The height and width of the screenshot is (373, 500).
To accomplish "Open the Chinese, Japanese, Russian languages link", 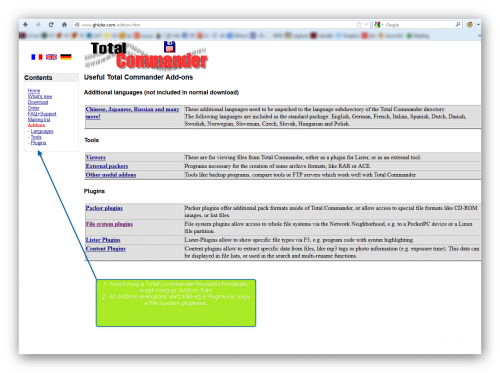I will tap(133, 113).
